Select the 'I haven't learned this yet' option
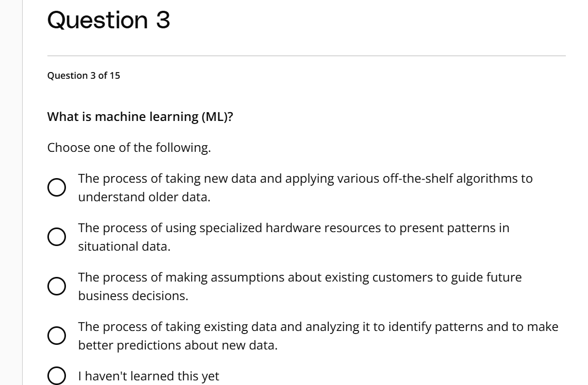588x385 pixels. tap(58, 376)
